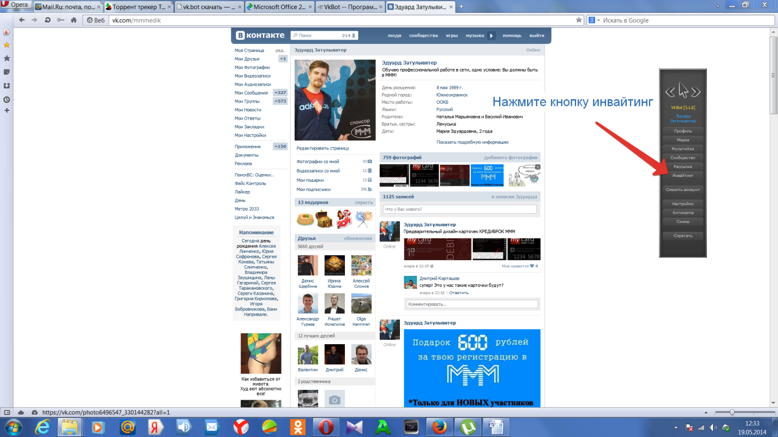The height and width of the screenshot is (437, 778).
Task: Click the music play button in VK header
Action: click(491, 36)
